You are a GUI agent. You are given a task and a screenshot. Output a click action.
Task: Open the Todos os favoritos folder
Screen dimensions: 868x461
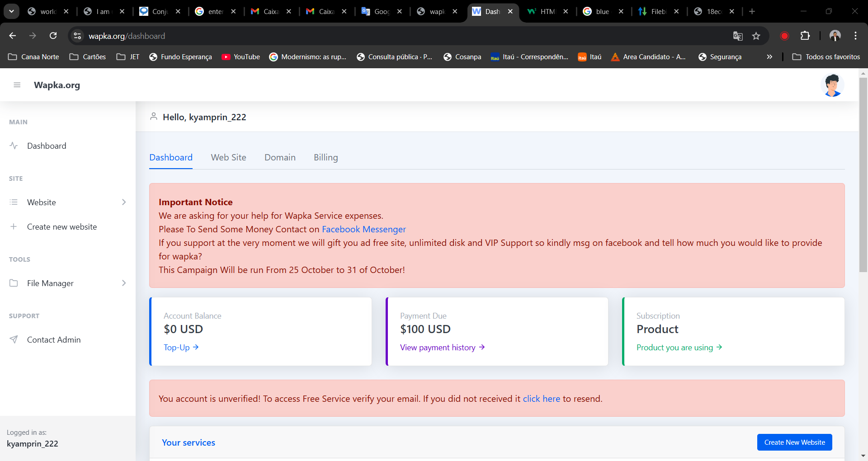826,56
